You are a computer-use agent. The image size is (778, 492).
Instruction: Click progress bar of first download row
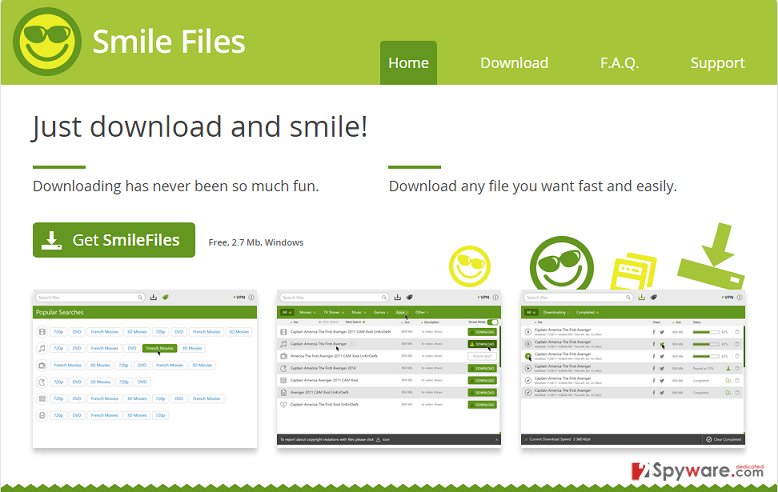point(706,332)
